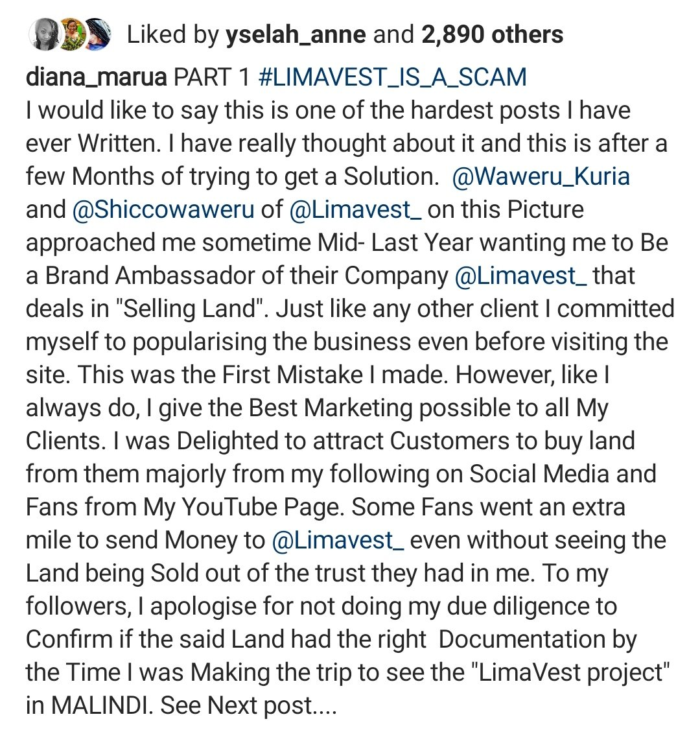
Task: Open diana_marua's profile username
Action: [x=97, y=78]
